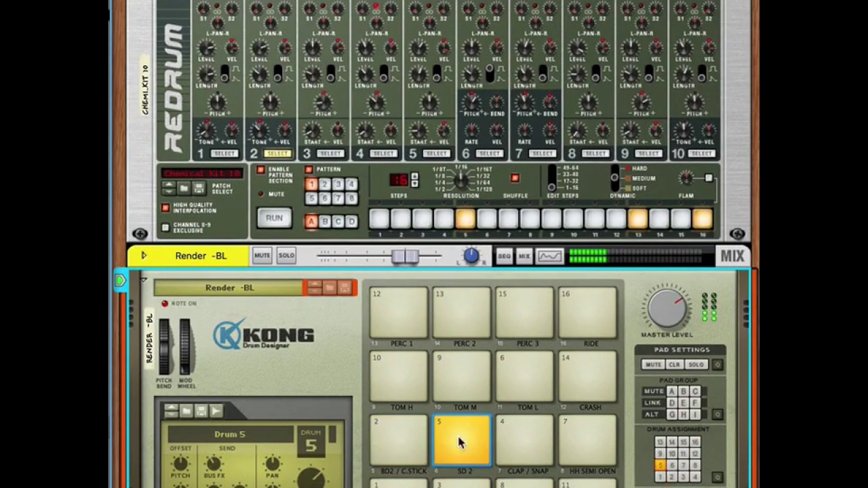Open the Chemical Kit 10 patch name display

(202, 174)
